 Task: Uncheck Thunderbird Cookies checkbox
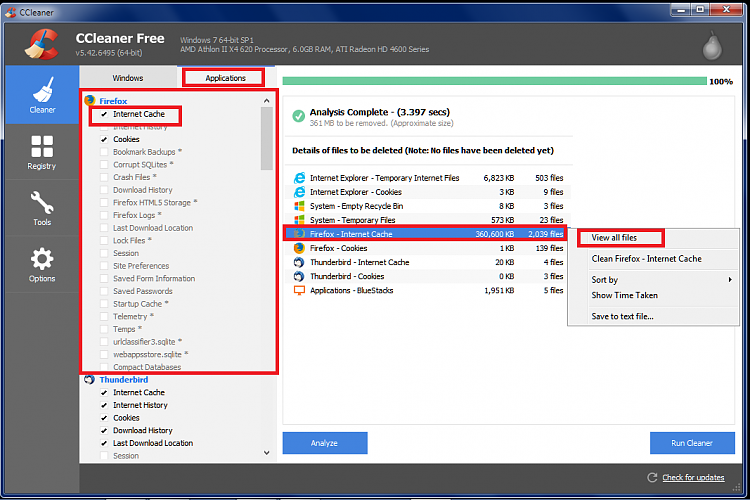tap(104, 418)
